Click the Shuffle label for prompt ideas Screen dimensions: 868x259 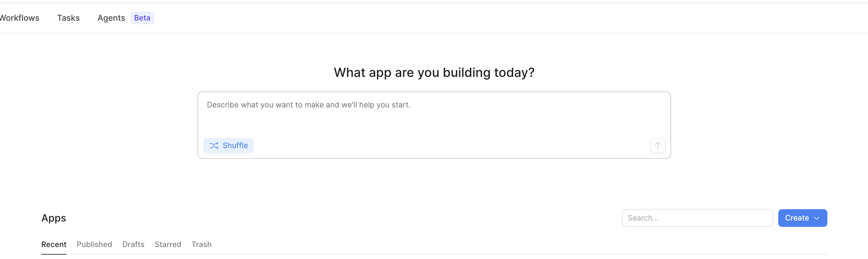point(235,145)
